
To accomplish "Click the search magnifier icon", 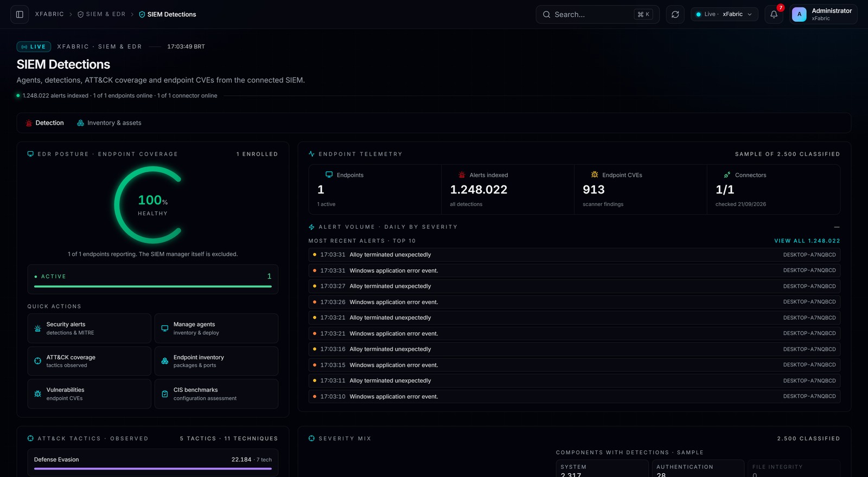I will (x=546, y=15).
